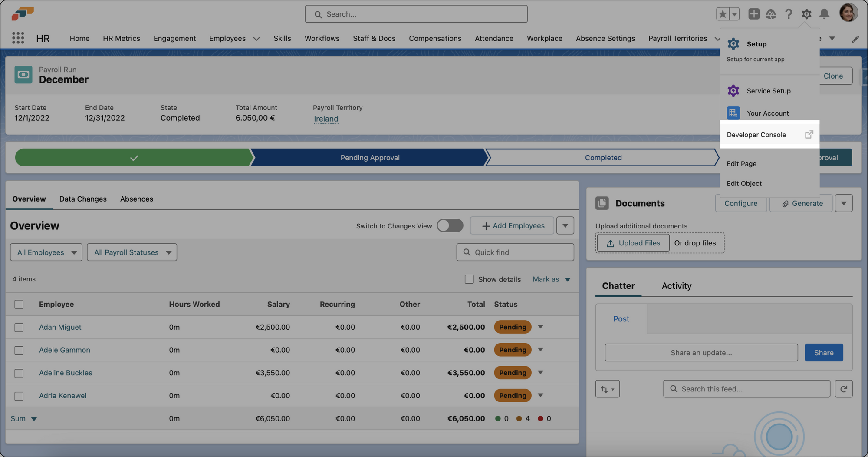868x457 pixels.
Task: Check the Show details checkbox
Action: [x=469, y=279]
